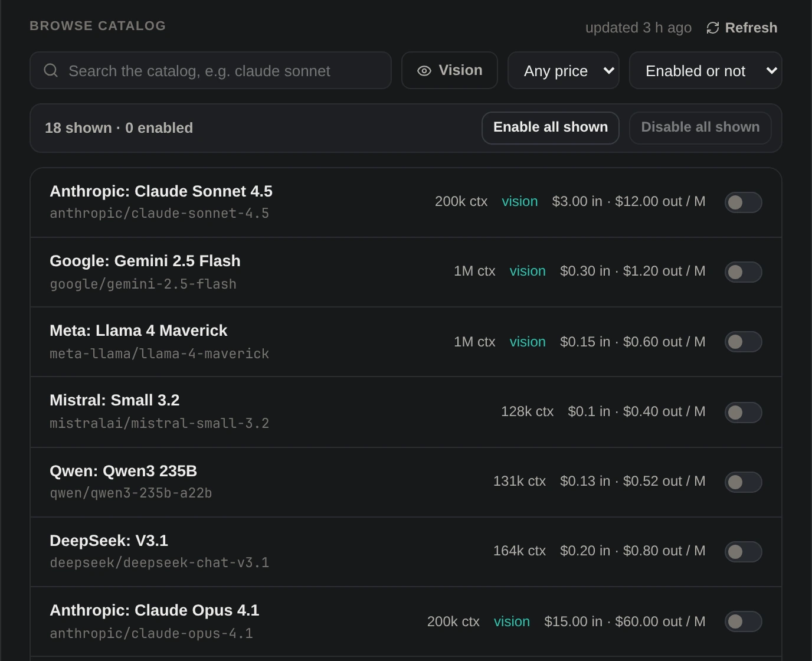Enable the Meta Llama 4 Maverick switch
Image resolution: width=812 pixels, height=661 pixels.
click(744, 342)
